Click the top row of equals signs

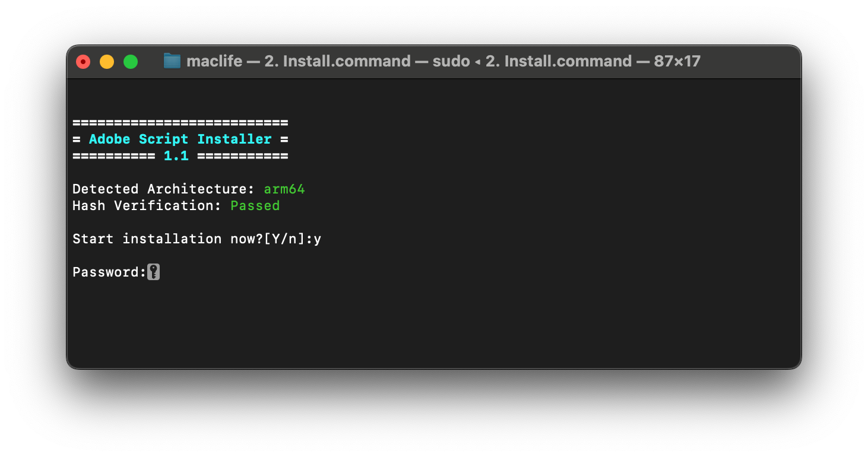pos(180,123)
